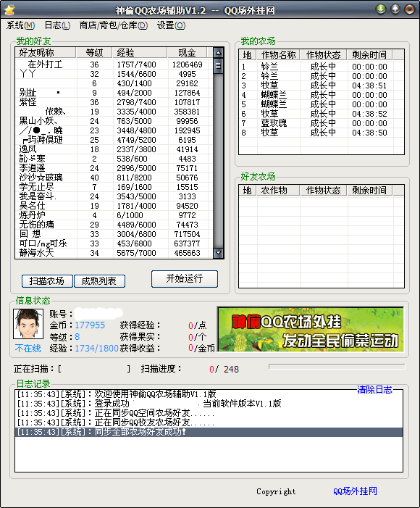Select friend row 学无止尽
Viewport: 420px width, 508px height.
114,187
